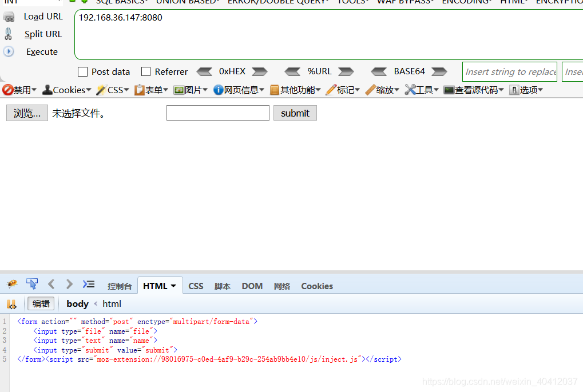Click left arrow beside 0xHEX
The width and height of the screenshot is (583, 392).
click(x=204, y=71)
